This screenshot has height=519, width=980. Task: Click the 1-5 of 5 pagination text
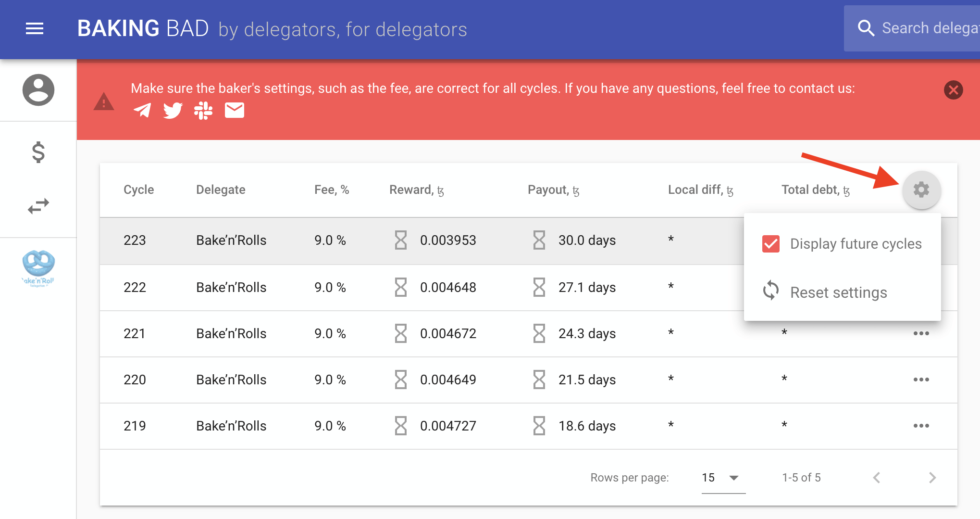point(801,478)
